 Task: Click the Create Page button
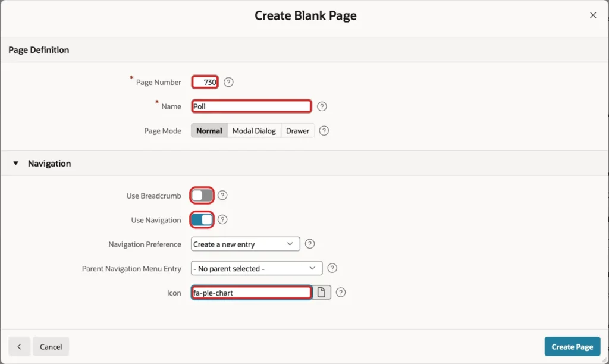[572, 347]
